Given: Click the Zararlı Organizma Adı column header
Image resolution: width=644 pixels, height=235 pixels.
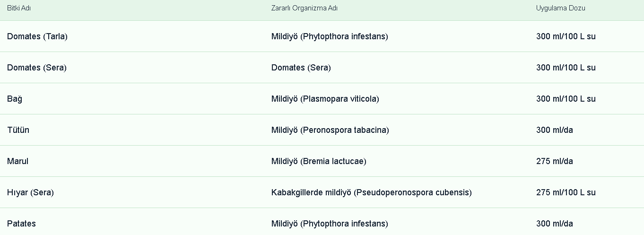Looking at the screenshot, I should pos(304,8).
